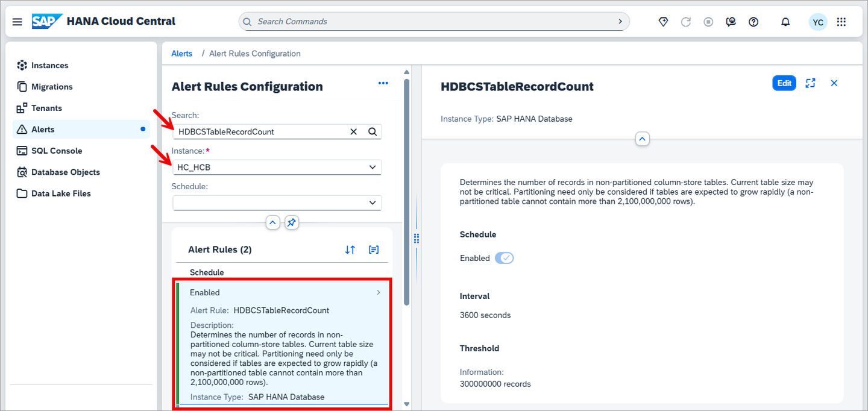
Task: Click the HDBCSTableRecordCount detail title
Action: click(517, 87)
